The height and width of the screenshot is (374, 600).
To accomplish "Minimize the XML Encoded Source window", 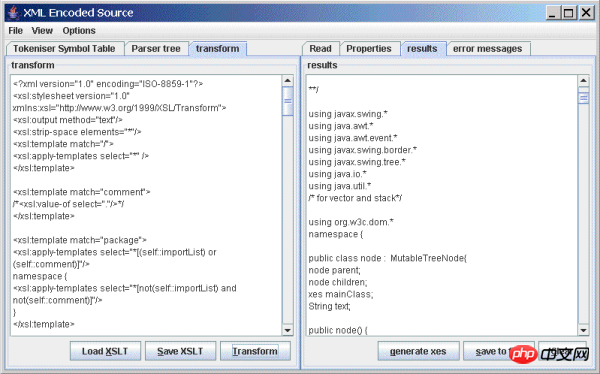I will 552,13.
